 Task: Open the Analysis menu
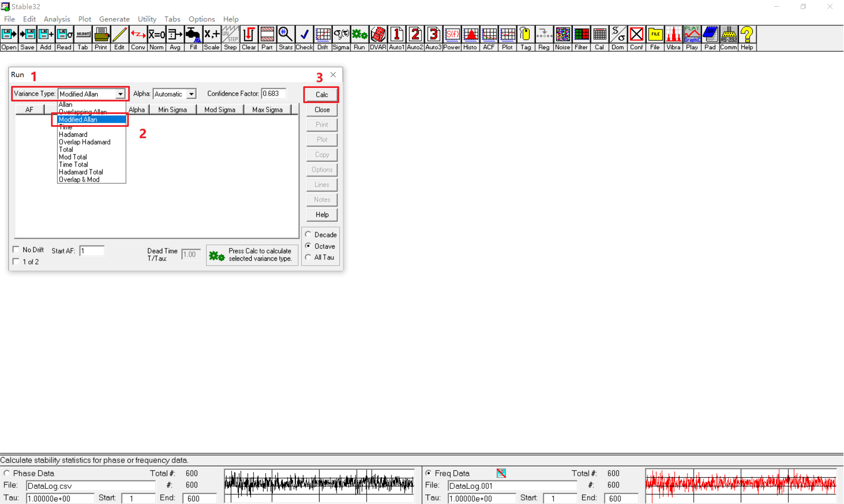pyautogui.click(x=57, y=19)
